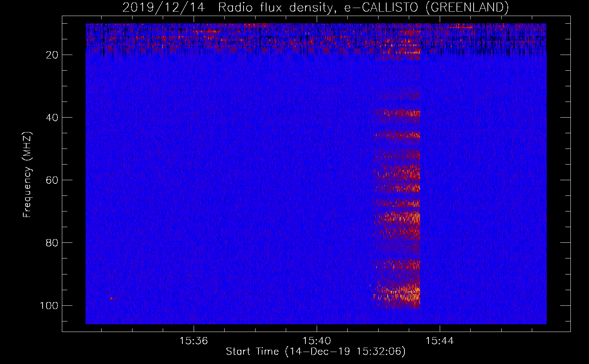Image resolution: width=589 pixels, height=364 pixels.
Task: Select the 15:44 time tick label
Action: click(x=440, y=341)
